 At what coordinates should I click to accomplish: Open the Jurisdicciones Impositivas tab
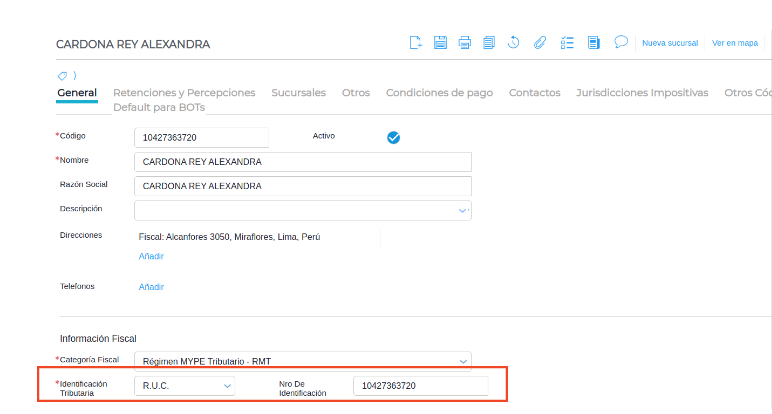(642, 93)
